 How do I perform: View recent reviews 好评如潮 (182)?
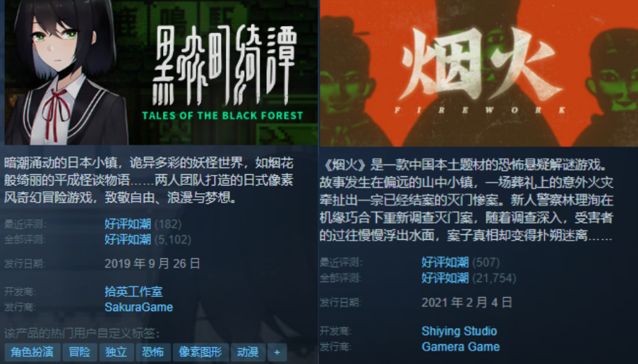click(143, 224)
